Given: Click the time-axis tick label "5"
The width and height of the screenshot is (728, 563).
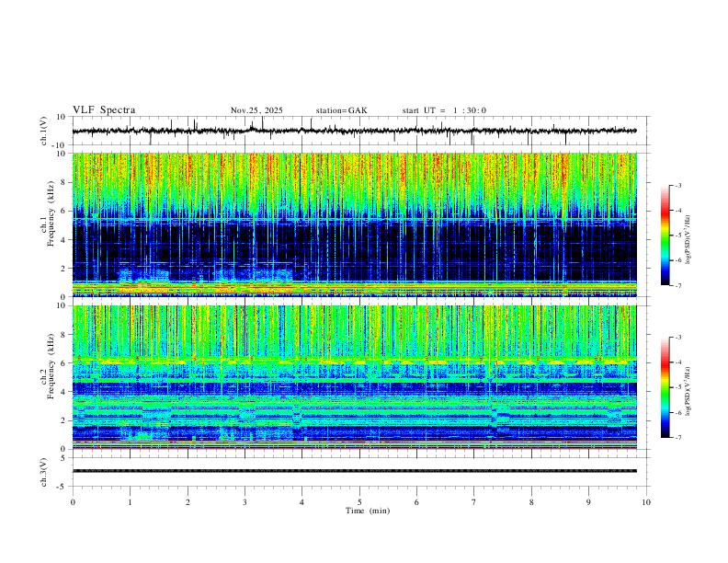Looking at the screenshot, I should coord(359,502).
